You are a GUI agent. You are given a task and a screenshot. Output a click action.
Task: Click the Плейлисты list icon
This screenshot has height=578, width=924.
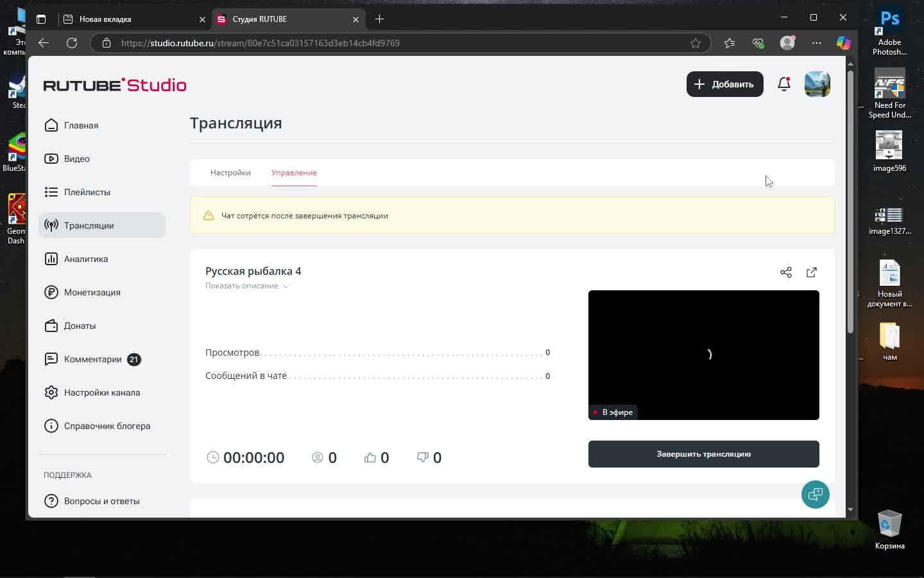(x=51, y=192)
